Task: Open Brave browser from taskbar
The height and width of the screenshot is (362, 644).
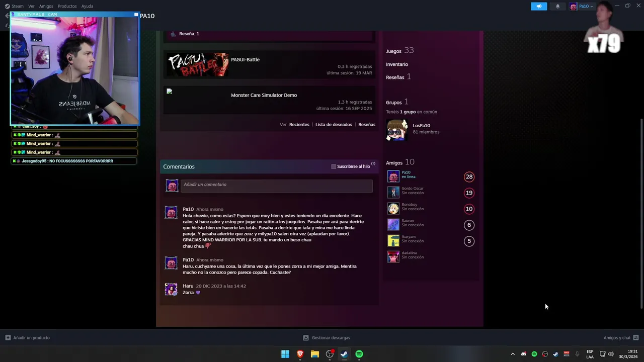Action: click(300, 354)
